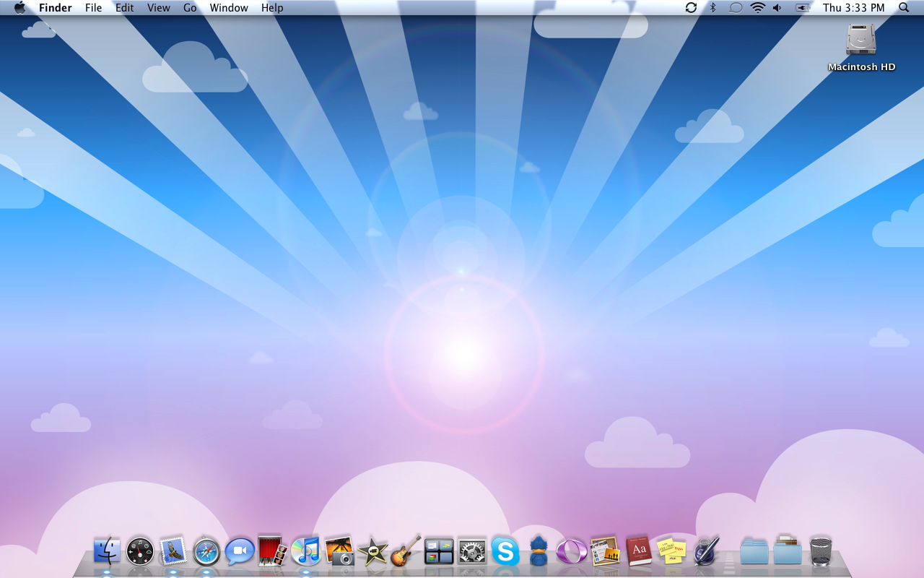924x578 pixels.
Task: Open System Preferences gear in Dock
Action: pyautogui.click(x=472, y=551)
